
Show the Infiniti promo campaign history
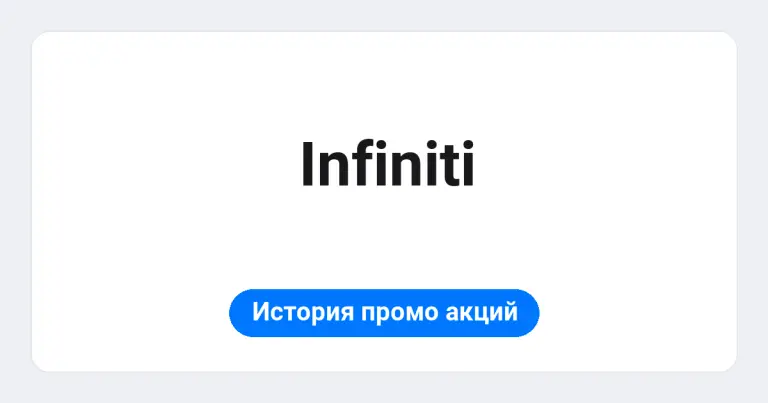tap(384, 312)
